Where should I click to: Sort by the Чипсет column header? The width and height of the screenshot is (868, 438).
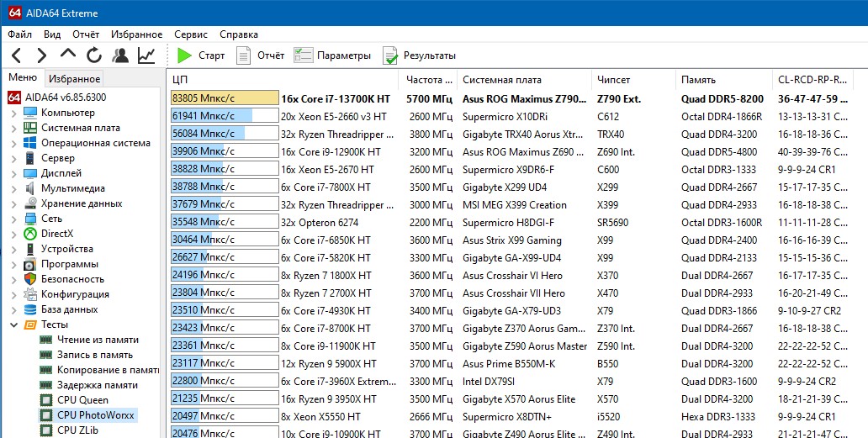633,80
